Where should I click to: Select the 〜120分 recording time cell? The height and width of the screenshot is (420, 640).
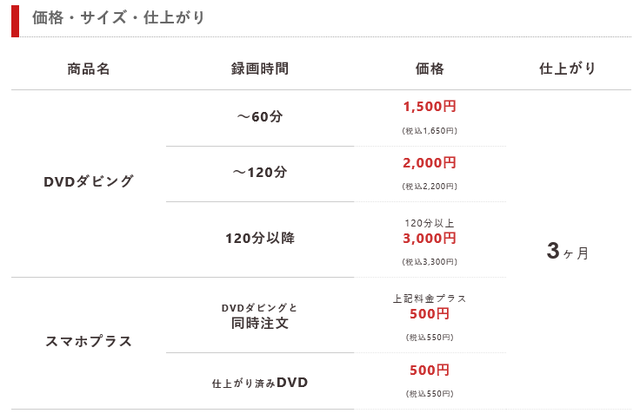coord(260,172)
